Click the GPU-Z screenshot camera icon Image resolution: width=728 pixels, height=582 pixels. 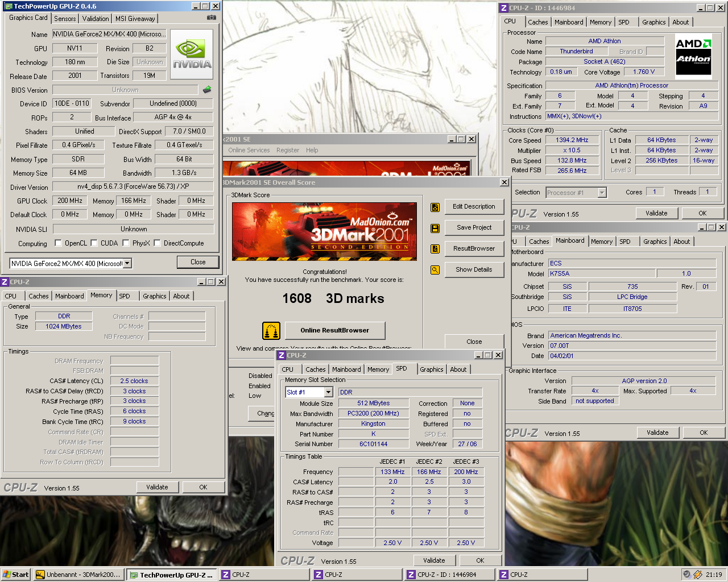point(211,18)
